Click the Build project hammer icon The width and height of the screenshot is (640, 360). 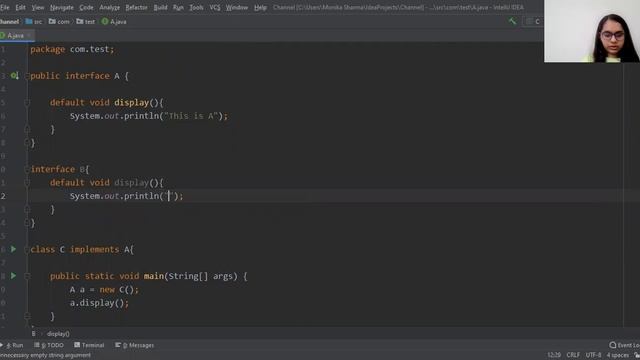click(512, 21)
